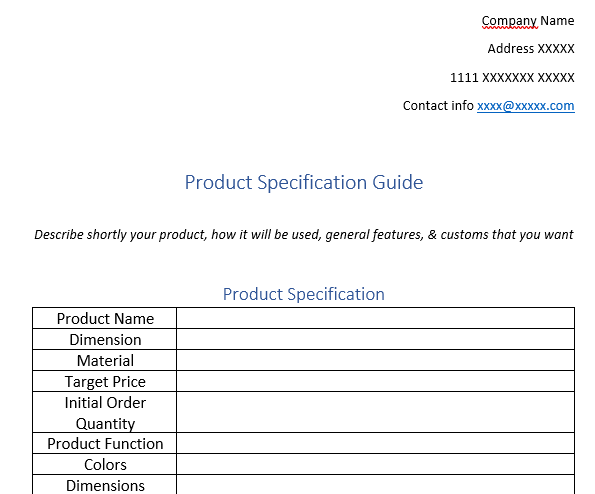Click the empty Dimension value cell

coord(375,339)
